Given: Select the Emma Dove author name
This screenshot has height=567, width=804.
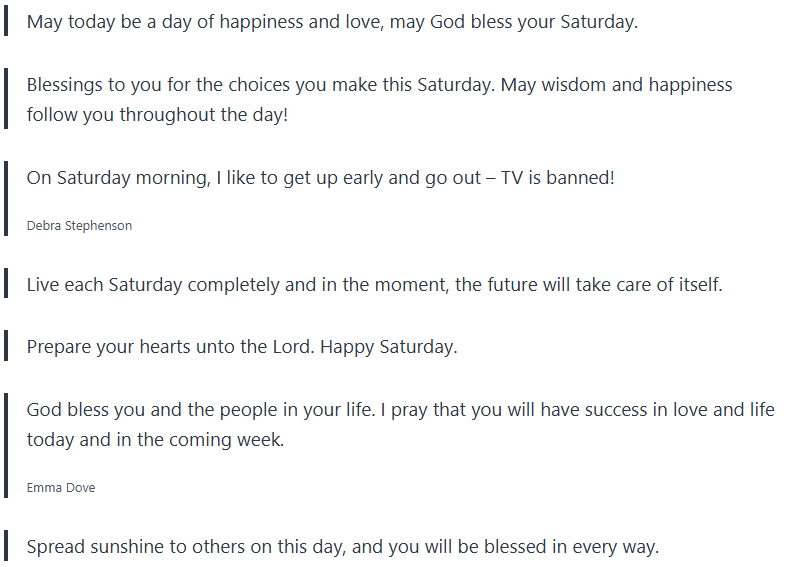Looking at the screenshot, I should click(x=61, y=488).
